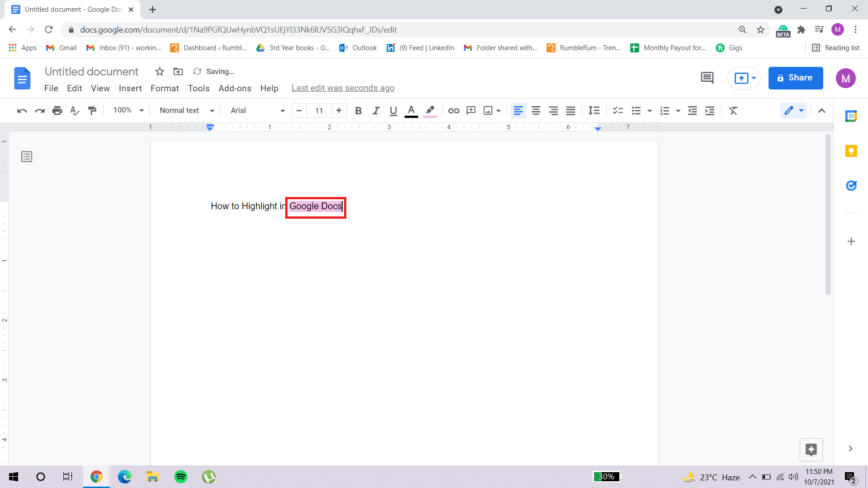The width and height of the screenshot is (868, 488).
Task: Click the Explore button at bottom right
Action: click(811, 450)
